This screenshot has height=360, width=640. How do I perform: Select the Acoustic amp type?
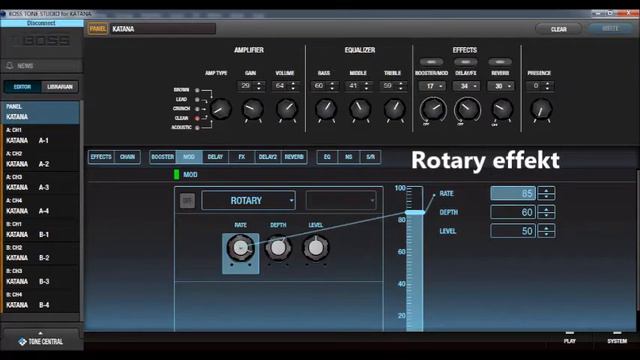click(x=197, y=128)
